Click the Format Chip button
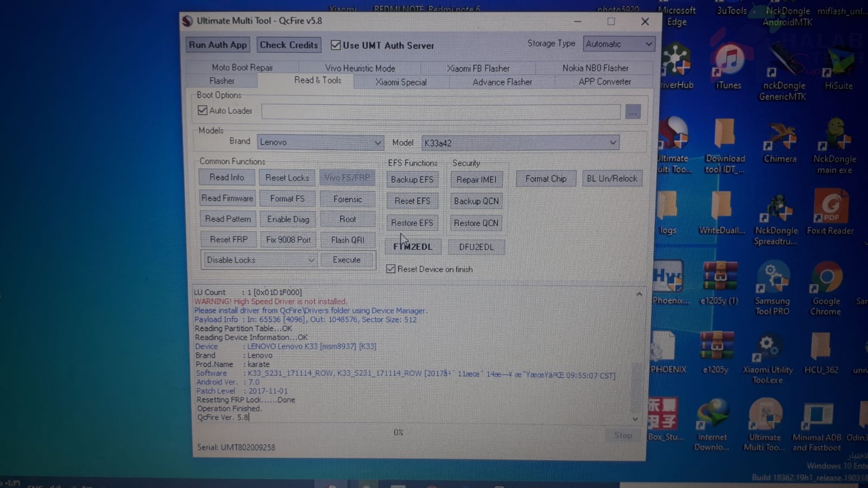 tap(545, 178)
